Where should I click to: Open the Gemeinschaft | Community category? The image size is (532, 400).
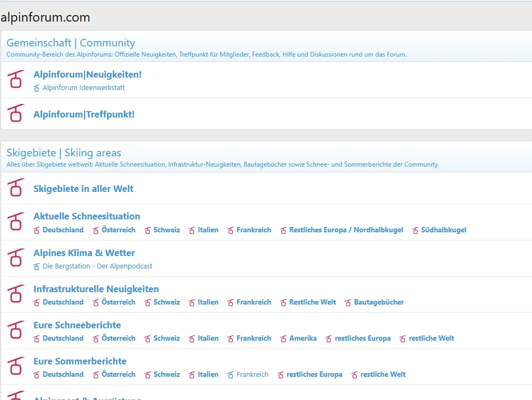pyautogui.click(x=71, y=43)
